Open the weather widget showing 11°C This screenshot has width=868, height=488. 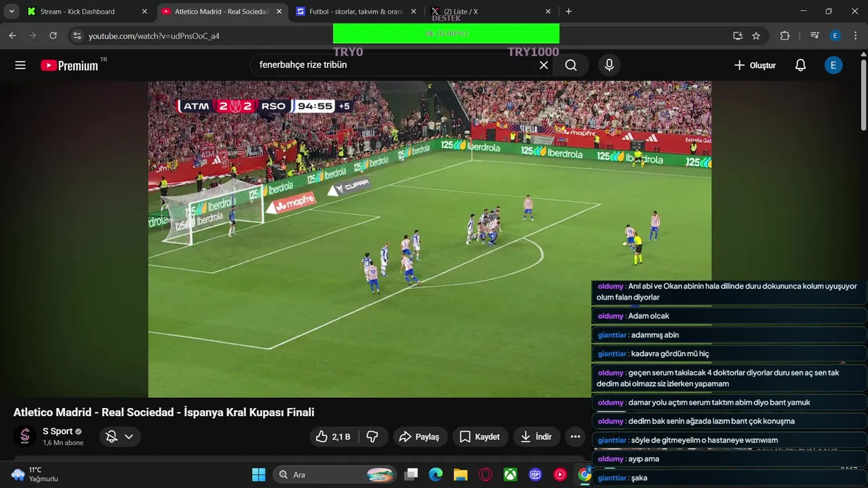pyautogui.click(x=35, y=474)
